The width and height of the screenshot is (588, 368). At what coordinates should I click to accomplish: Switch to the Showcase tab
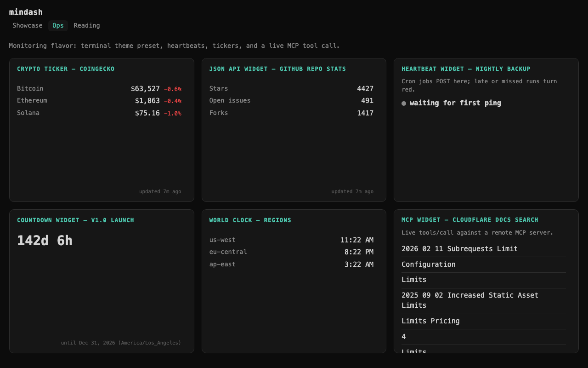[28, 26]
